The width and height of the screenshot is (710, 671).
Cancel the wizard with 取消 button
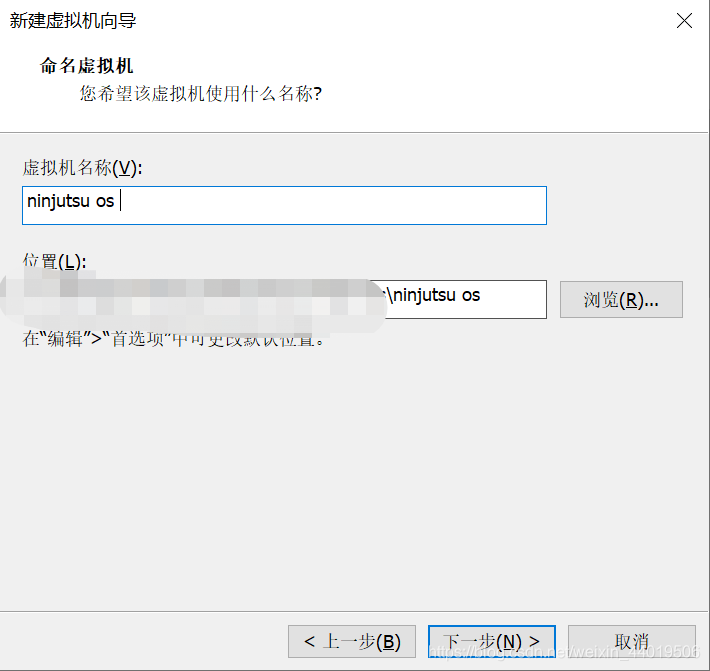coord(632,642)
